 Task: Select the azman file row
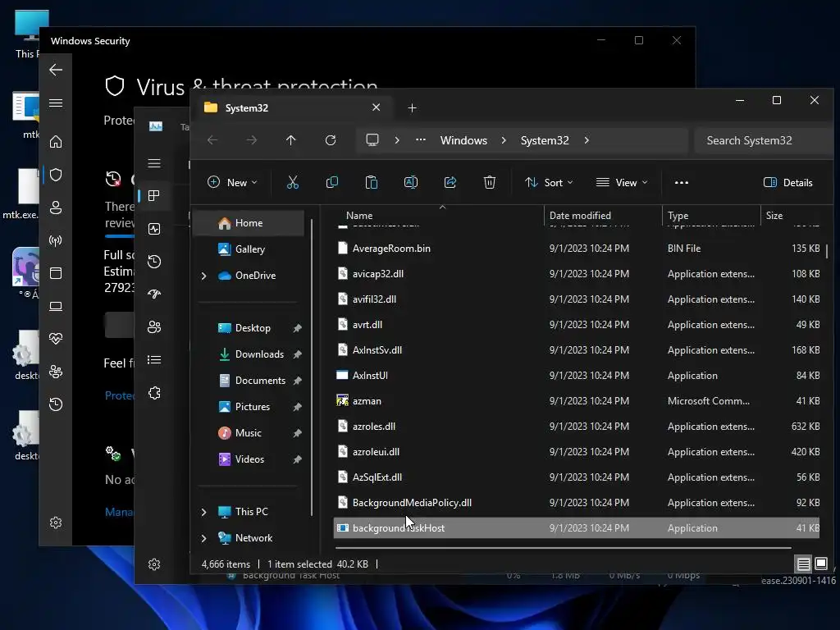tap(577, 401)
